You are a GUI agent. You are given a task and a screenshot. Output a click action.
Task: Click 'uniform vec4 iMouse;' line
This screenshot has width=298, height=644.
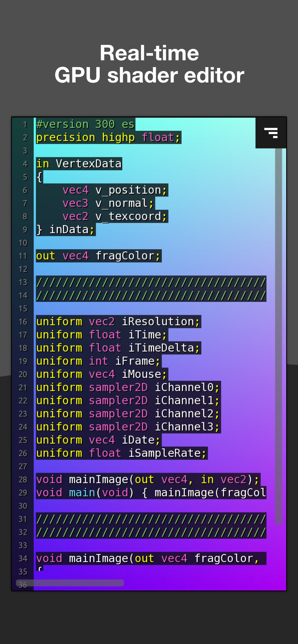pos(101,374)
